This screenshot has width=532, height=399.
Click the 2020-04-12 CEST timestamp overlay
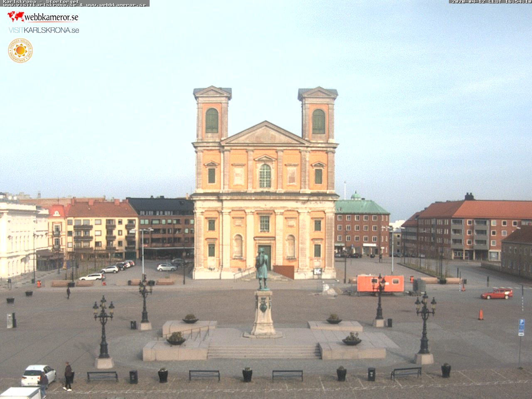[x=491, y=2]
